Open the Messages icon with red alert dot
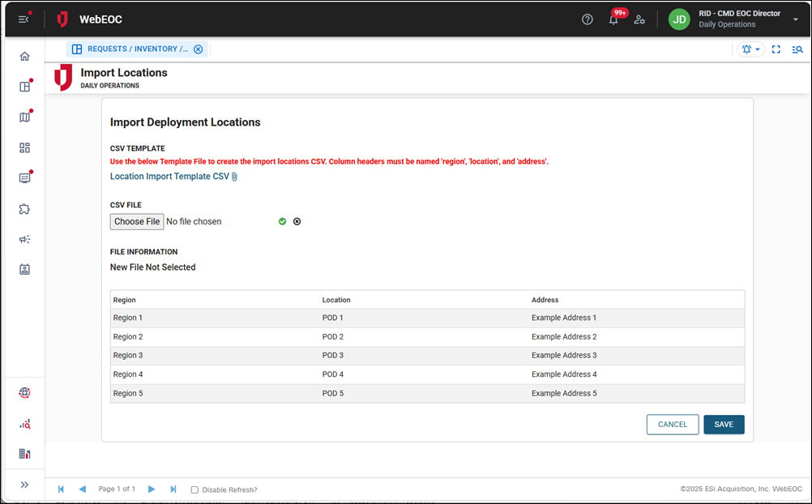The height and width of the screenshot is (504, 812). (x=24, y=177)
